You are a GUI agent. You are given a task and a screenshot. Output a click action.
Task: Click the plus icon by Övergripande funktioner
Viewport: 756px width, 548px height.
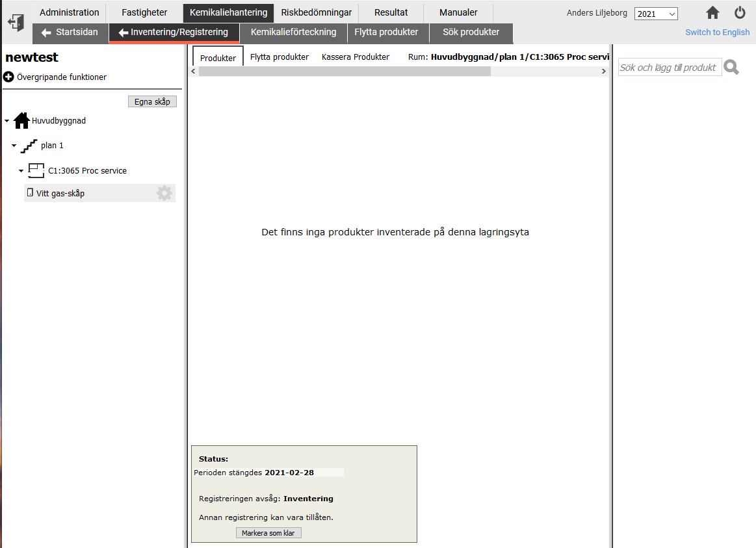pos(8,77)
